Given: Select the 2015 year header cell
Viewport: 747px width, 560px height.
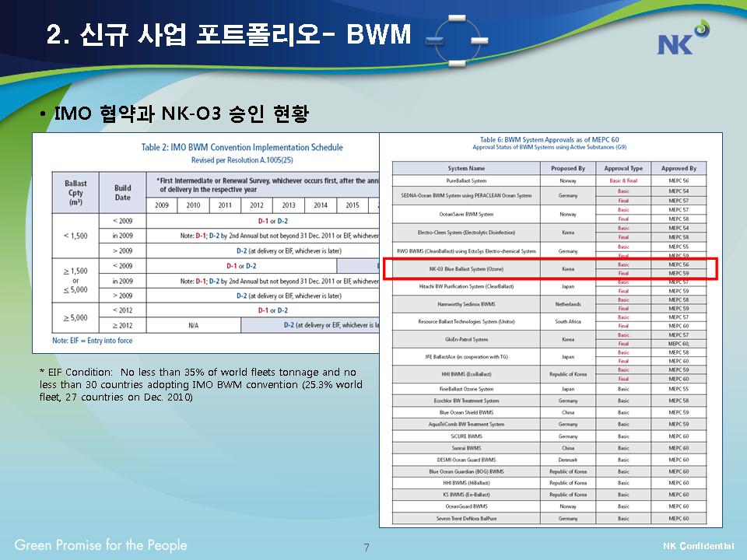Looking at the screenshot, I should (x=352, y=205).
